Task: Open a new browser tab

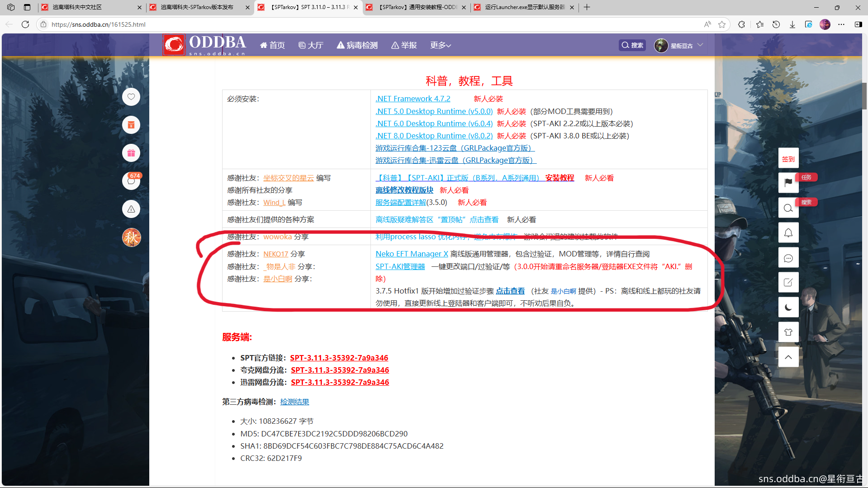Action: [x=587, y=7]
